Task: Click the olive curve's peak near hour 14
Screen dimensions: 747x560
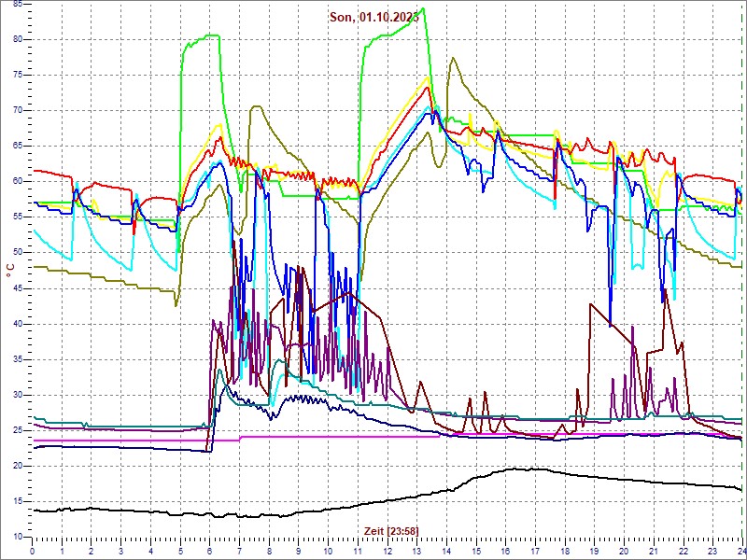Action: (x=452, y=58)
